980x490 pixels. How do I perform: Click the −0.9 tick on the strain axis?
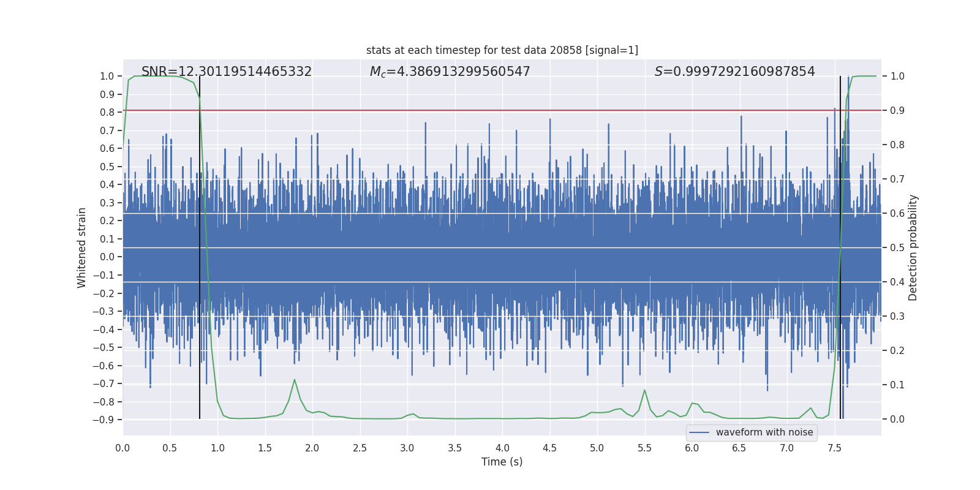tap(103, 420)
